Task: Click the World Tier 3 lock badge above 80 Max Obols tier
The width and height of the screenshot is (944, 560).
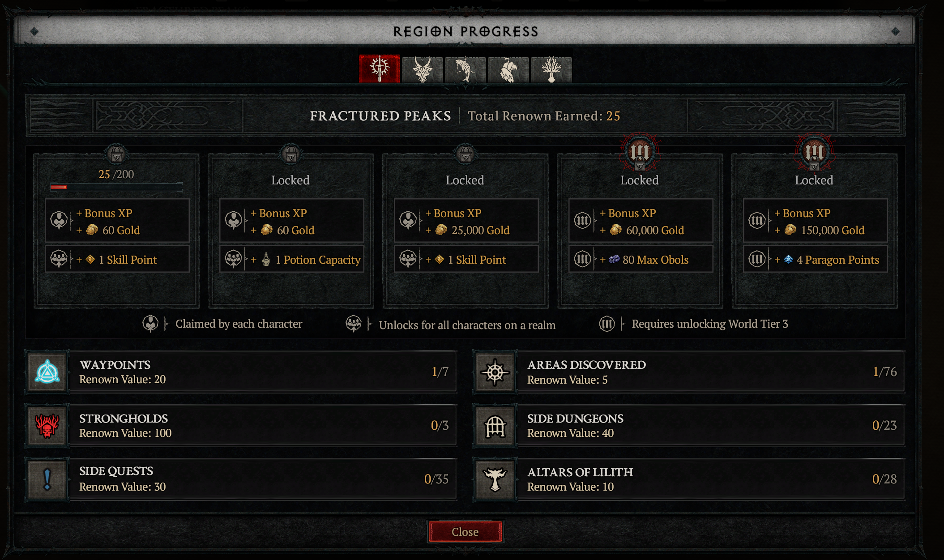Action: tap(640, 153)
